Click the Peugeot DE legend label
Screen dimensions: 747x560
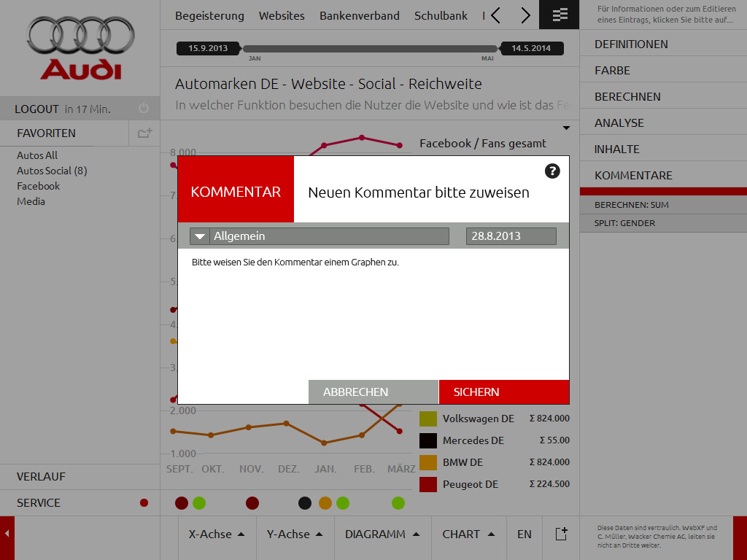[471, 484]
